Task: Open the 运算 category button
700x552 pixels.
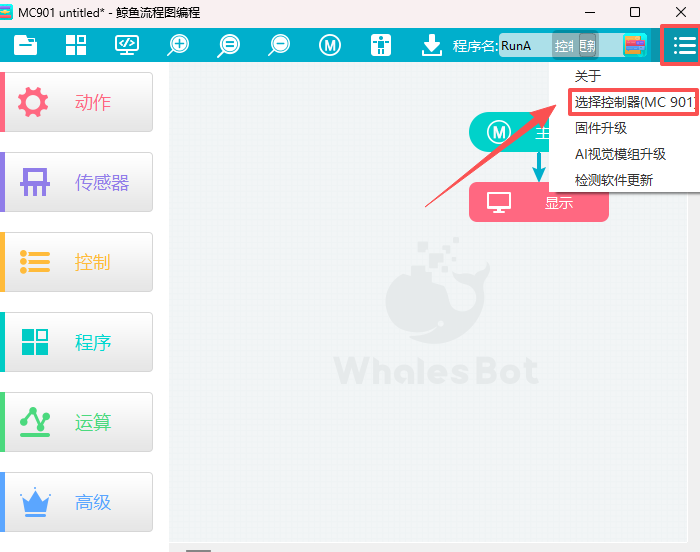Action: click(x=78, y=422)
